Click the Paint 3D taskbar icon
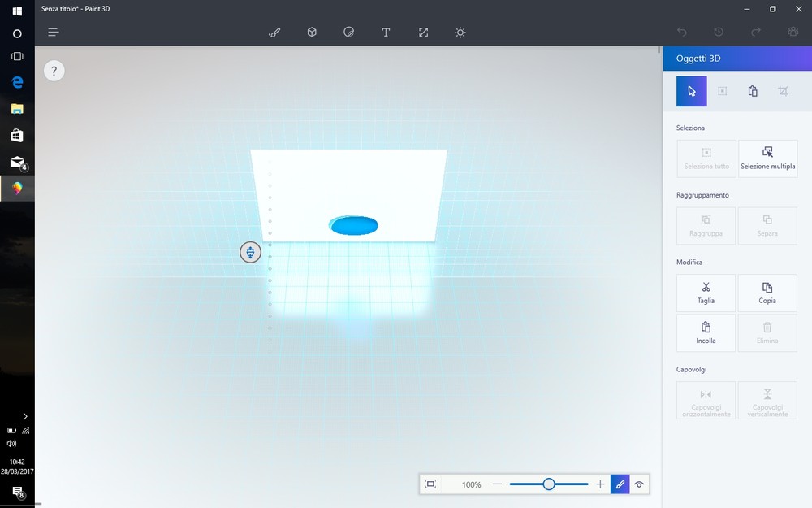Image resolution: width=812 pixels, height=508 pixels. tap(17, 189)
